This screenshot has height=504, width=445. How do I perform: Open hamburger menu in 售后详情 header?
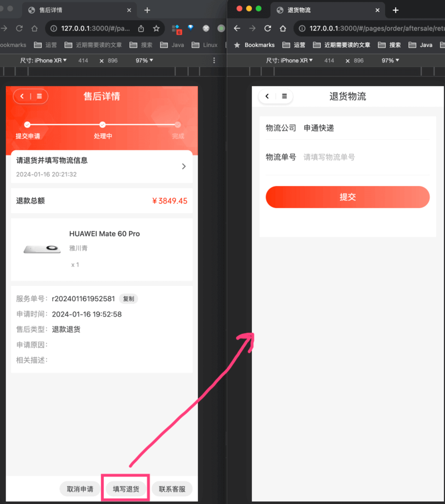39,97
